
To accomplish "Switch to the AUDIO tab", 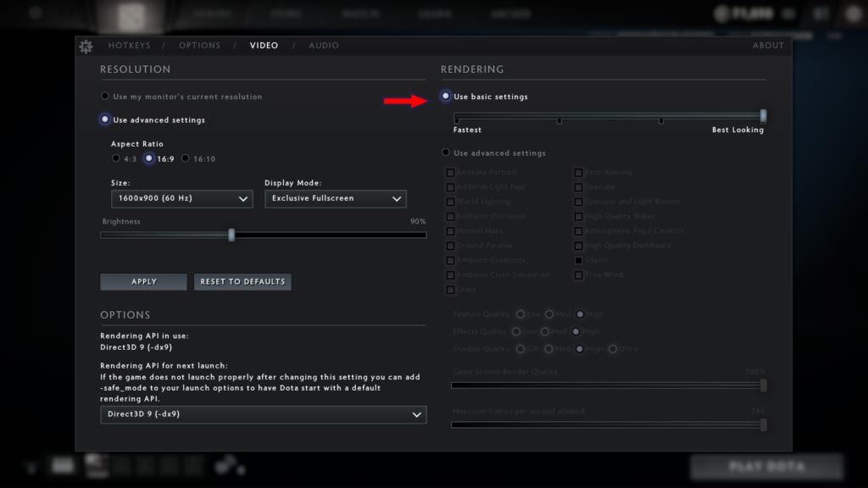I will pos(324,45).
